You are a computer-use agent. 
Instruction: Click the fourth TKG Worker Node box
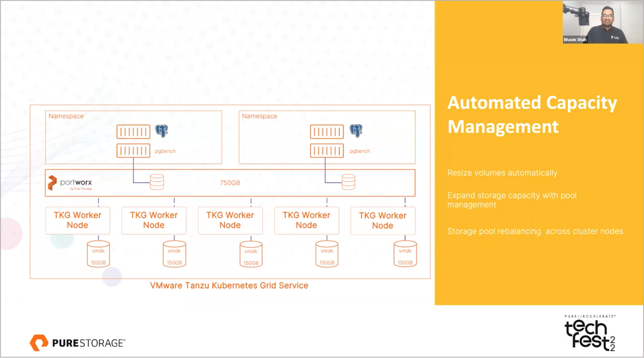pos(306,220)
